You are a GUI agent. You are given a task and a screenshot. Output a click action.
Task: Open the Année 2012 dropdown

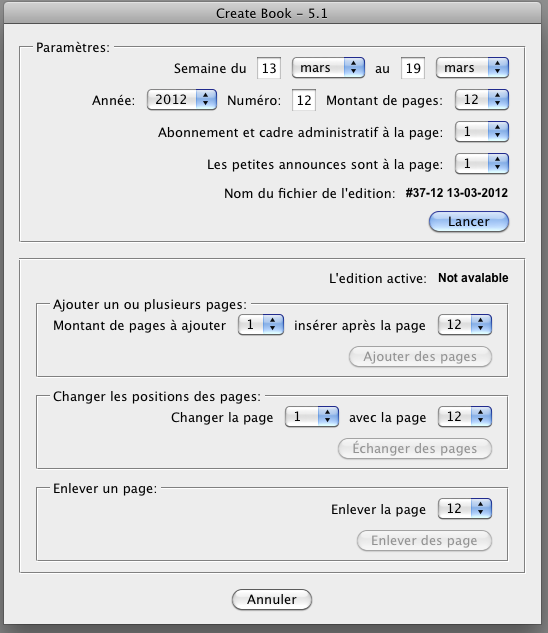coord(182,100)
